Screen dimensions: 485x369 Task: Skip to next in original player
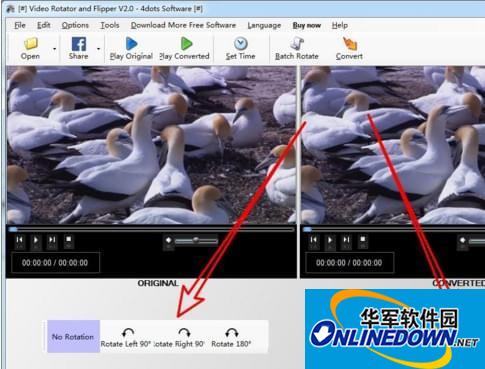pos(52,240)
